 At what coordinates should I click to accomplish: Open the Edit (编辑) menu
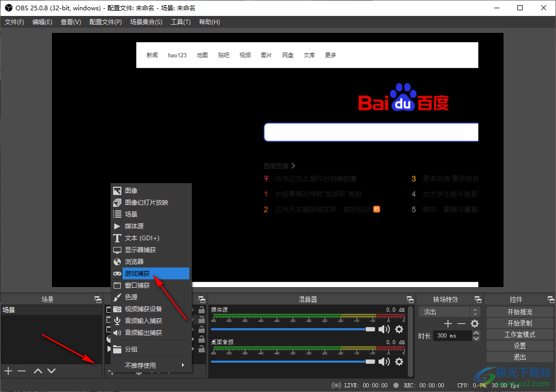(x=42, y=22)
